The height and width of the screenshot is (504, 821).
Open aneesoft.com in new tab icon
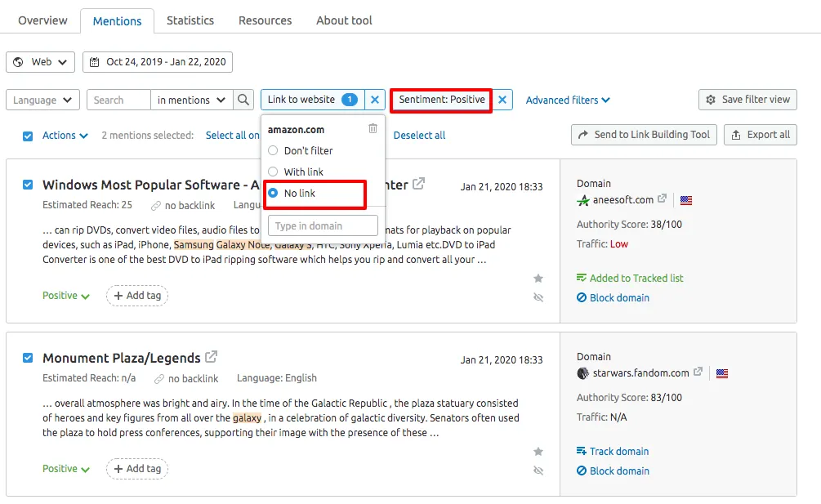pyautogui.click(x=663, y=199)
